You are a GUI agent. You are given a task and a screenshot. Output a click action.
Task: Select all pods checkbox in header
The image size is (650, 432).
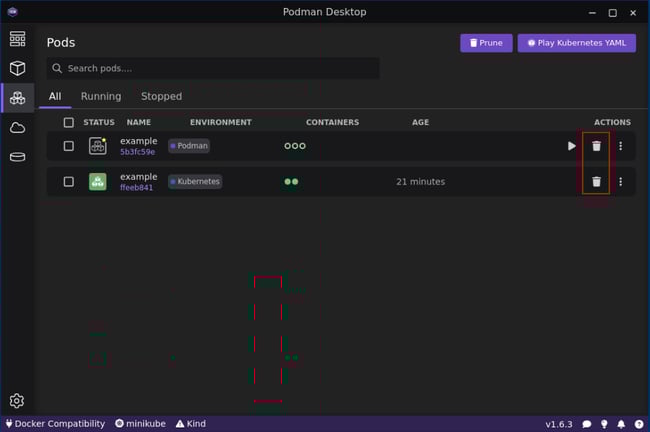point(69,122)
